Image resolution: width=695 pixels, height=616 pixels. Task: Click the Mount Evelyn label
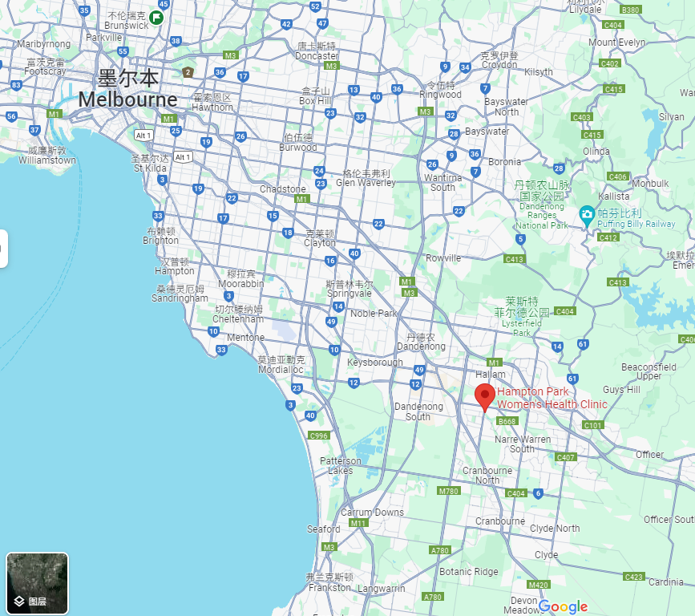tap(616, 43)
